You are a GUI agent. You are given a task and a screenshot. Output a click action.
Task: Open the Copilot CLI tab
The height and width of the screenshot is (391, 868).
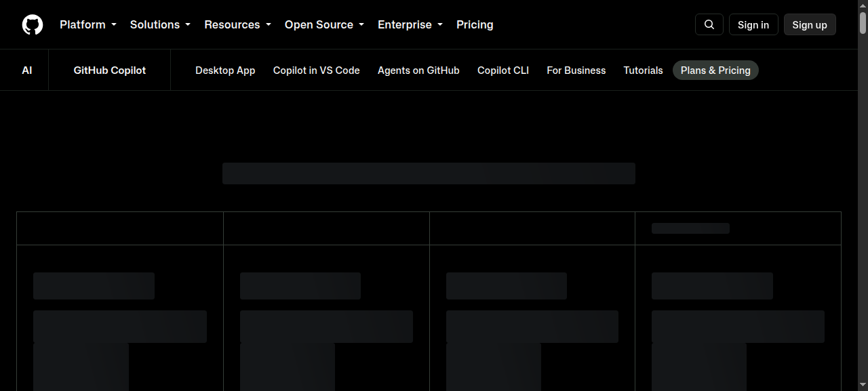(x=503, y=70)
